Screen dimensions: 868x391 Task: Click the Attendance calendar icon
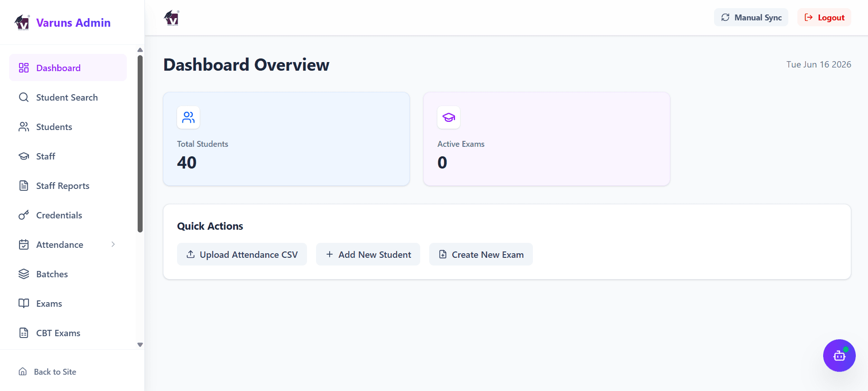pos(24,245)
